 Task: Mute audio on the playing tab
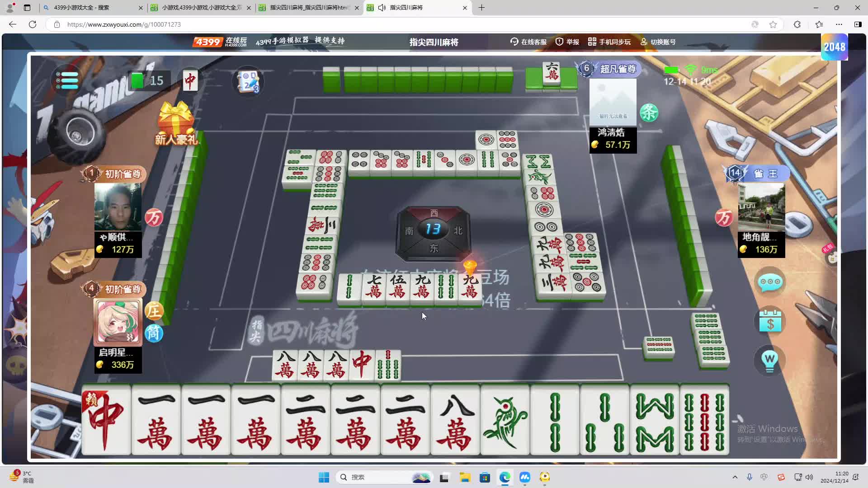[382, 8]
